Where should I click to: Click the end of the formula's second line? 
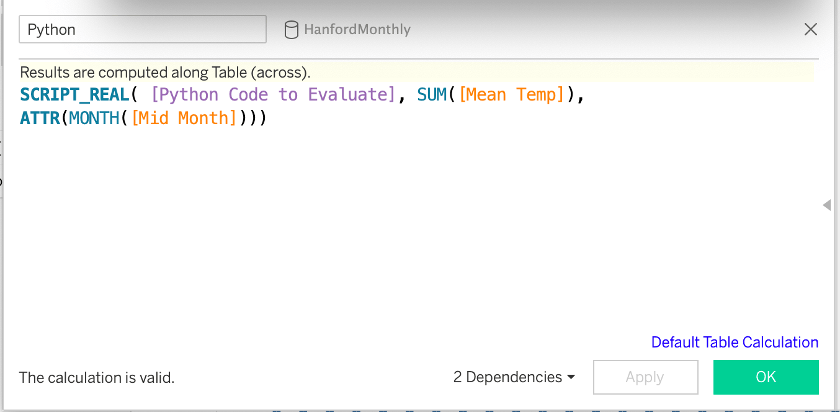268,118
